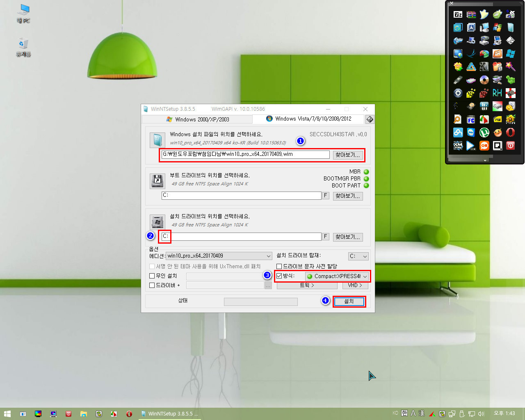Select the 휴지통 recycle bin icon
Image resolution: width=525 pixels, height=420 pixels.
point(23,47)
